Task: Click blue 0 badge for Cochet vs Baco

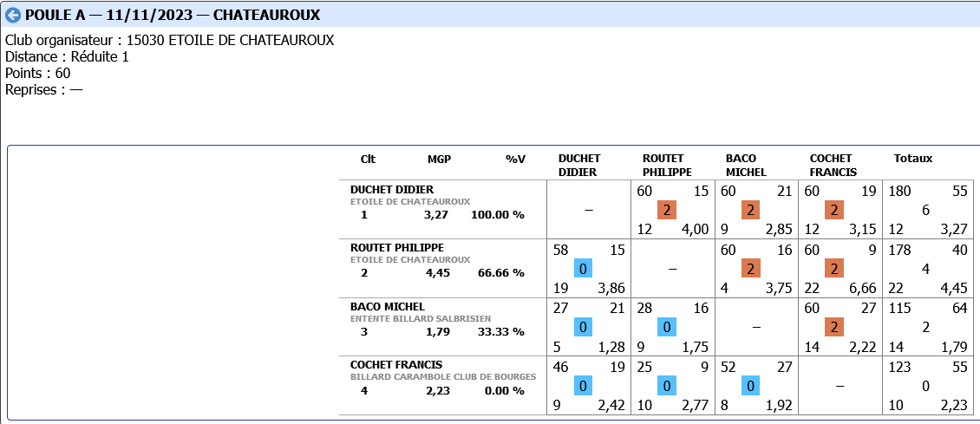Action: coord(751,386)
